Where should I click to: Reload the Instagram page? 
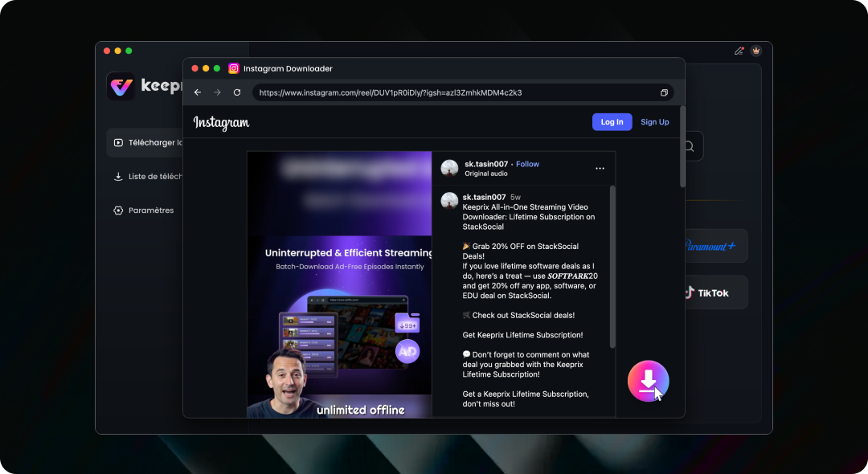coord(237,92)
